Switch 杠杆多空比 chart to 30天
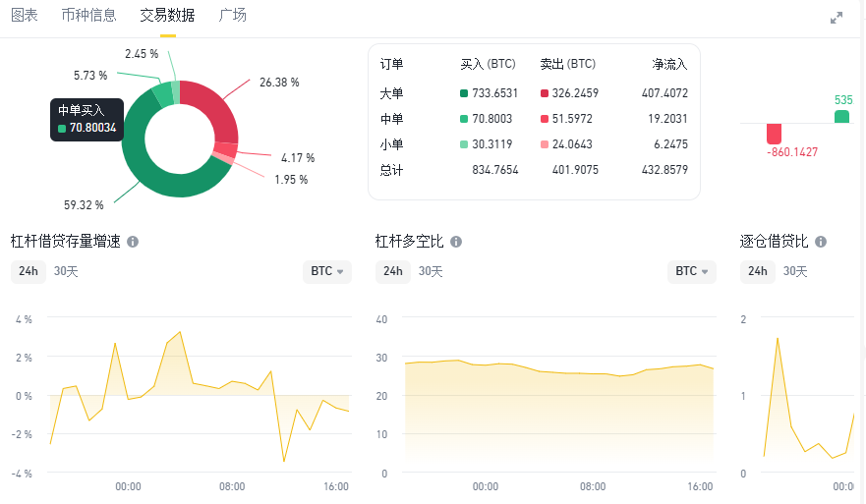 pyautogui.click(x=432, y=271)
